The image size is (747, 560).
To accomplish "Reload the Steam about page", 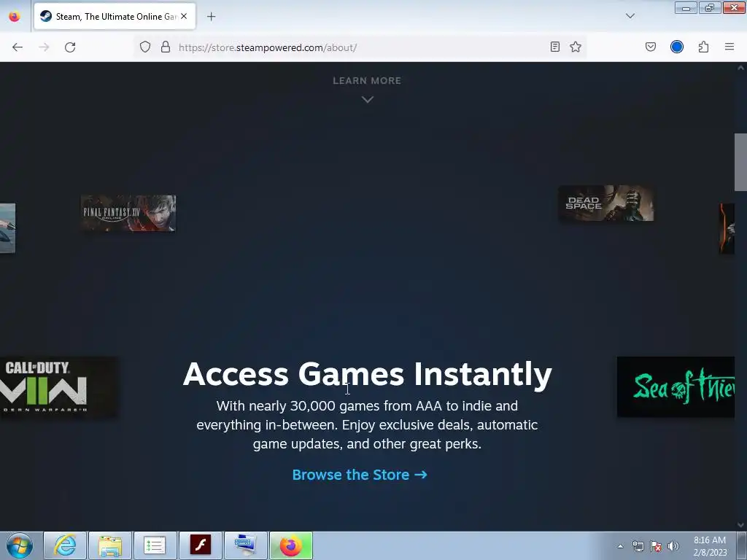I will click(70, 47).
